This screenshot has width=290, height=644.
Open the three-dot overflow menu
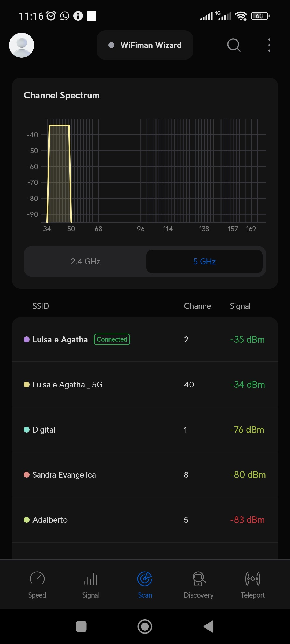[x=269, y=45]
